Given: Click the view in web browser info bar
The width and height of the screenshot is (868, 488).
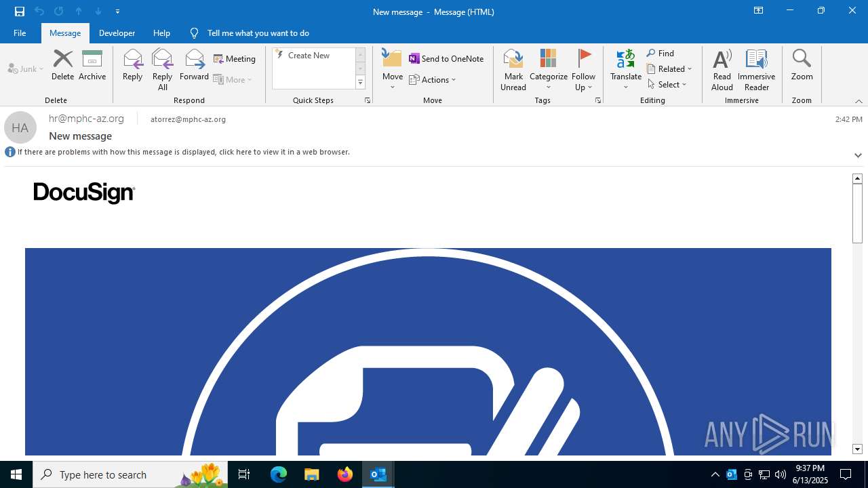Looking at the screenshot, I should 183,152.
